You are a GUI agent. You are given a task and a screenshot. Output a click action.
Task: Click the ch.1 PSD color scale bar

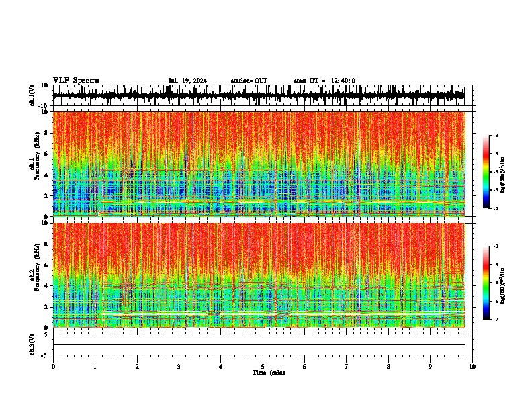(x=486, y=172)
